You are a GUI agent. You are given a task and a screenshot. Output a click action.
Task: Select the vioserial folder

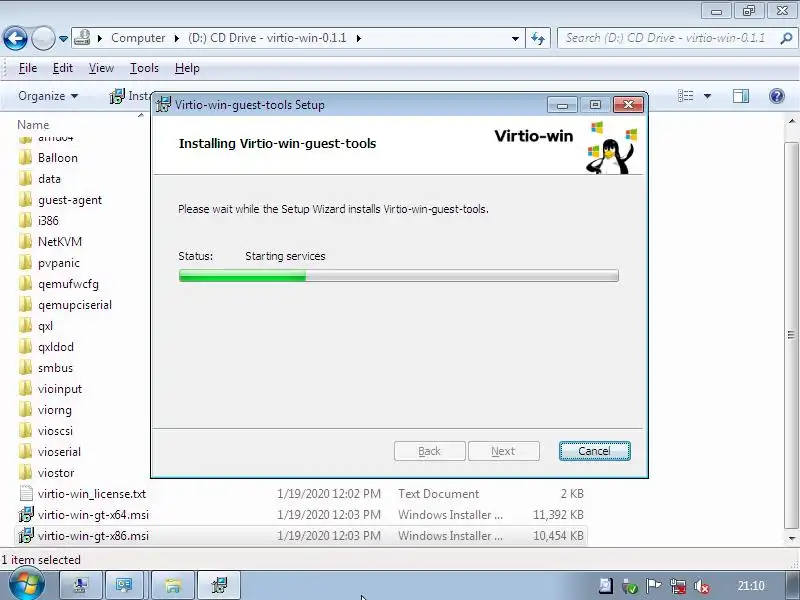click(x=59, y=452)
